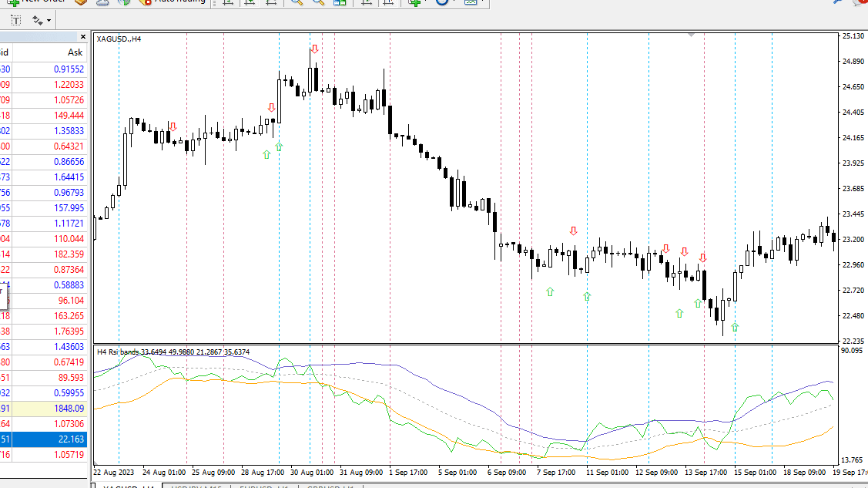Image resolution: width=868 pixels, height=488 pixels.
Task: Zoom in with the first magnifier icon
Action: (x=297, y=2)
